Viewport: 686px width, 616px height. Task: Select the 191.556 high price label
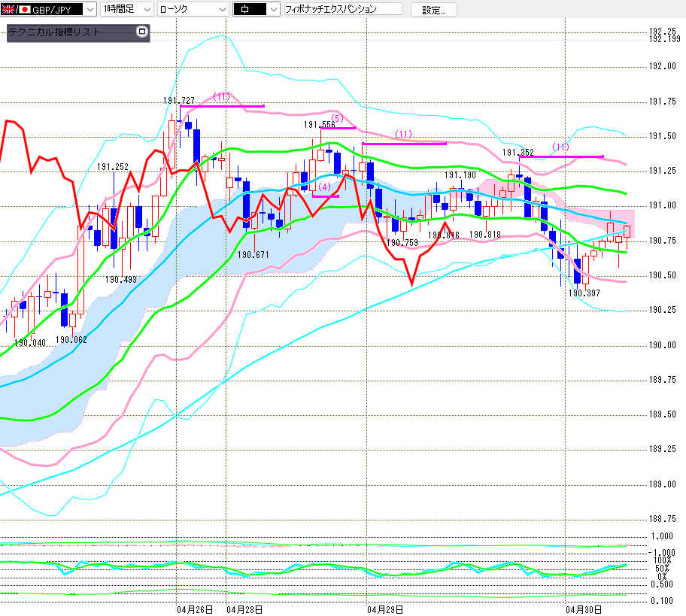pyautogui.click(x=320, y=125)
